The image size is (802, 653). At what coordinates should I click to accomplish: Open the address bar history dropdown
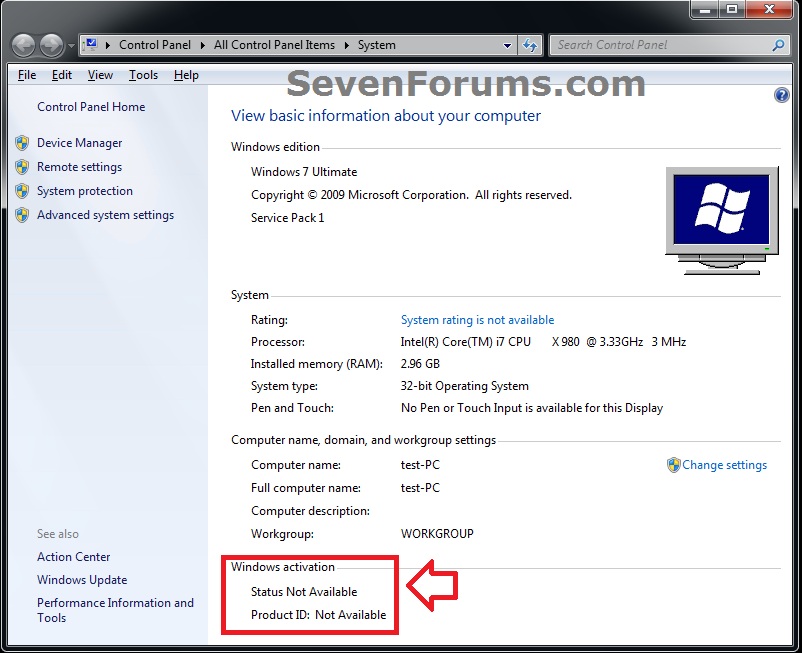(507, 46)
